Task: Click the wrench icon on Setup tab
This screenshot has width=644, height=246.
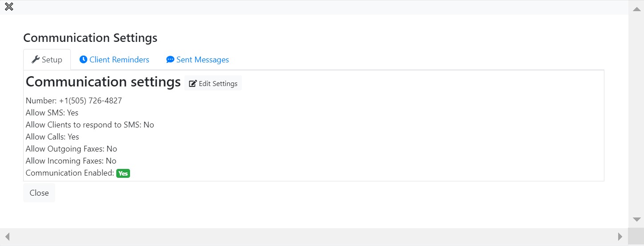Action: coord(36,59)
